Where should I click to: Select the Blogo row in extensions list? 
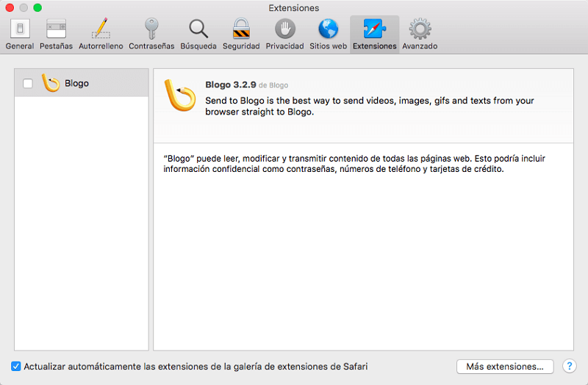click(82, 83)
